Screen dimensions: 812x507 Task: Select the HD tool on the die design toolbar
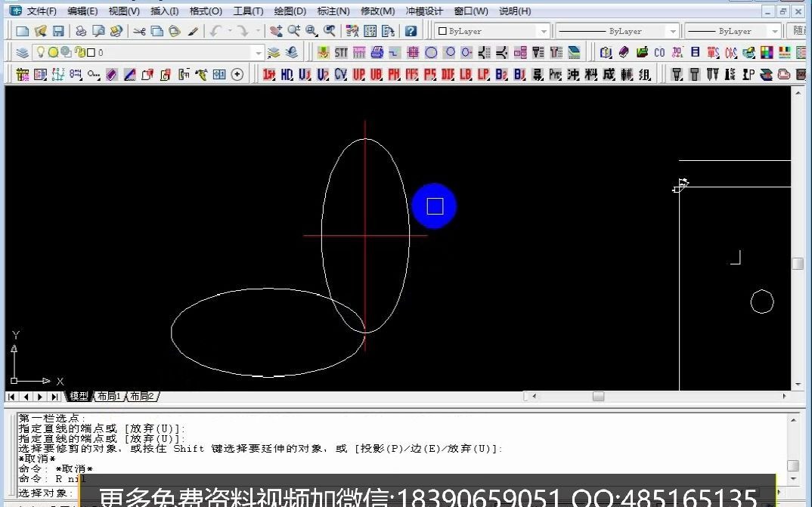[286, 74]
